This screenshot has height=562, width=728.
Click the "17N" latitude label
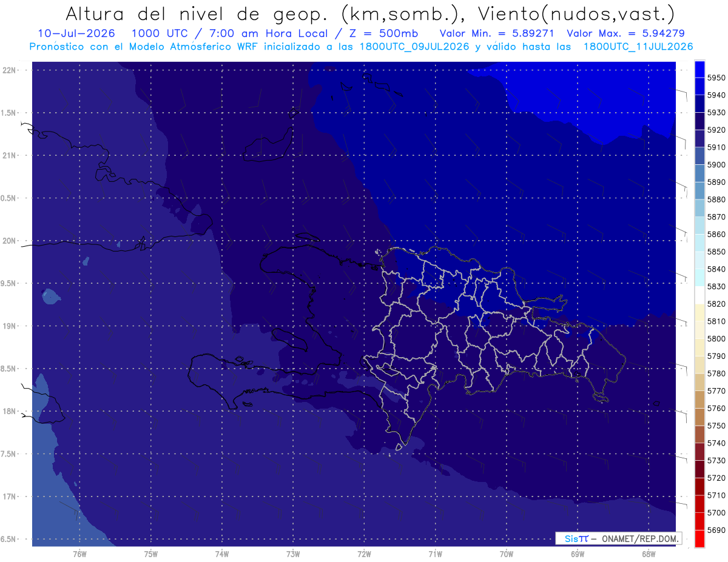coord(9,497)
